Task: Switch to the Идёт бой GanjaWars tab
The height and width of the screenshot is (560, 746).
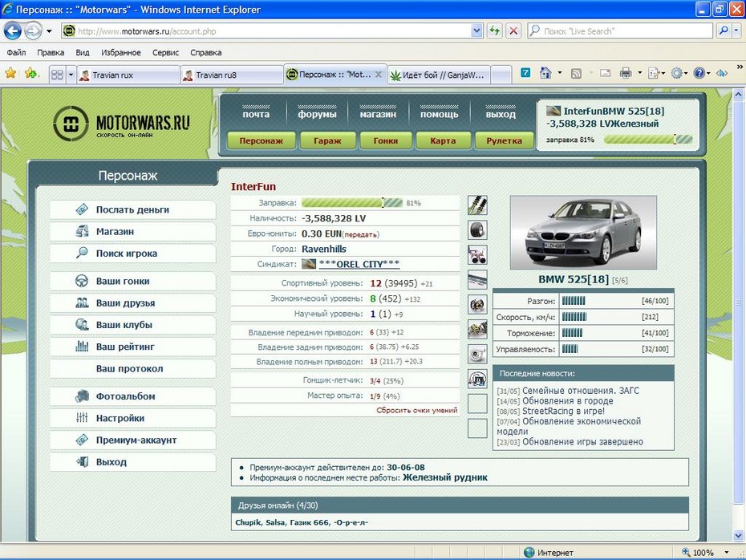Action: click(x=439, y=75)
